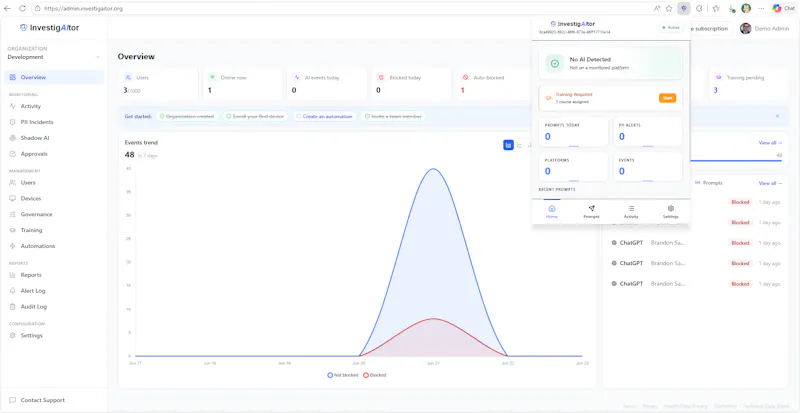Click the InvestigAItor extension icon in the browser toolbar
Viewport: 800px width, 413px height.
(x=684, y=8)
